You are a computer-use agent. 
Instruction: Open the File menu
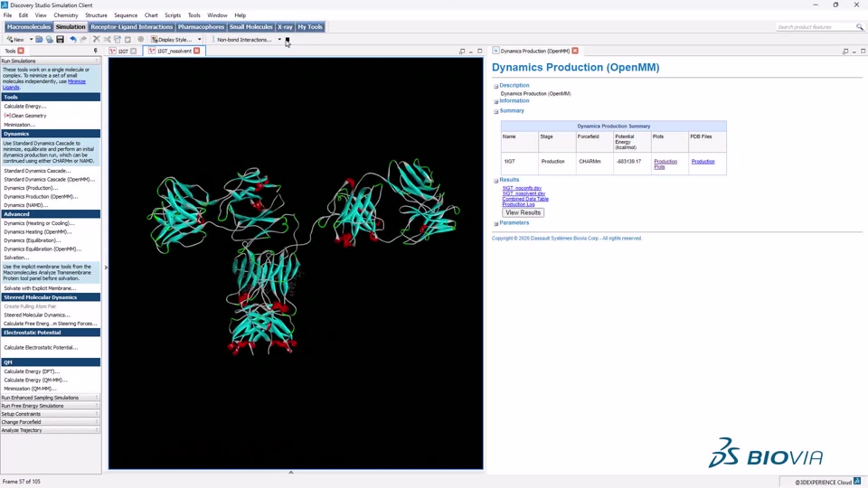tap(8, 15)
